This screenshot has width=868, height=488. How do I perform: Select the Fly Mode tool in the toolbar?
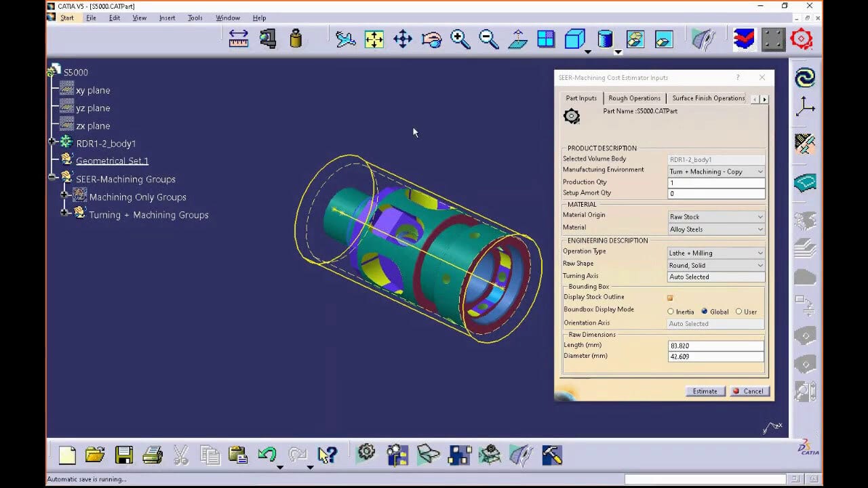click(346, 39)
